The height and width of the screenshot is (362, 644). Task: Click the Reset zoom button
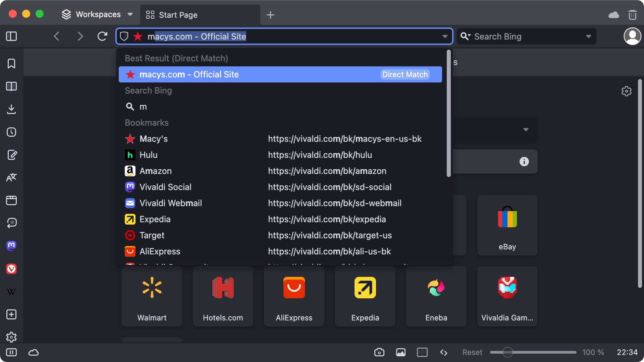pyautogui.click(x=472, y=352)
